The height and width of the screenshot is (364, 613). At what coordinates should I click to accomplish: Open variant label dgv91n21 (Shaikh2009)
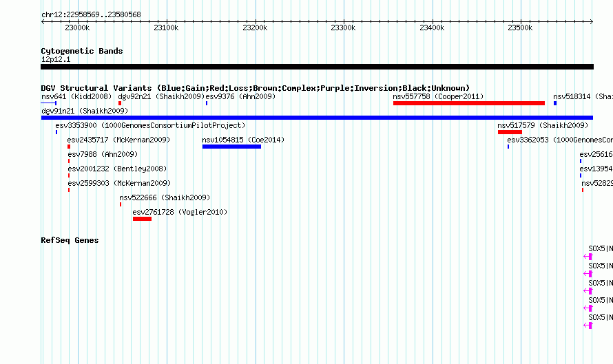(x=85, y=111)
